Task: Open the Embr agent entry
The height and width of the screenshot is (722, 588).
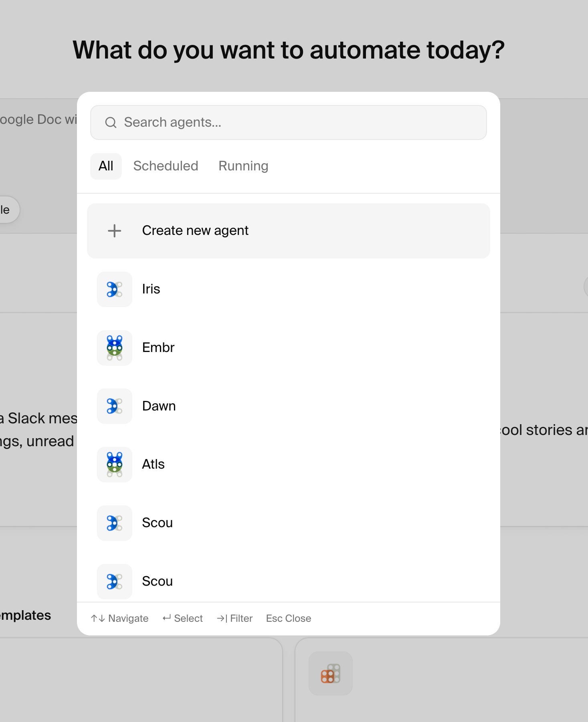Action: (x=289, y=348)
